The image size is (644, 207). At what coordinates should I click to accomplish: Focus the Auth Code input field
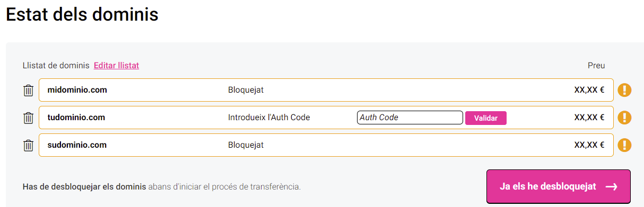[x=410, y=118]
